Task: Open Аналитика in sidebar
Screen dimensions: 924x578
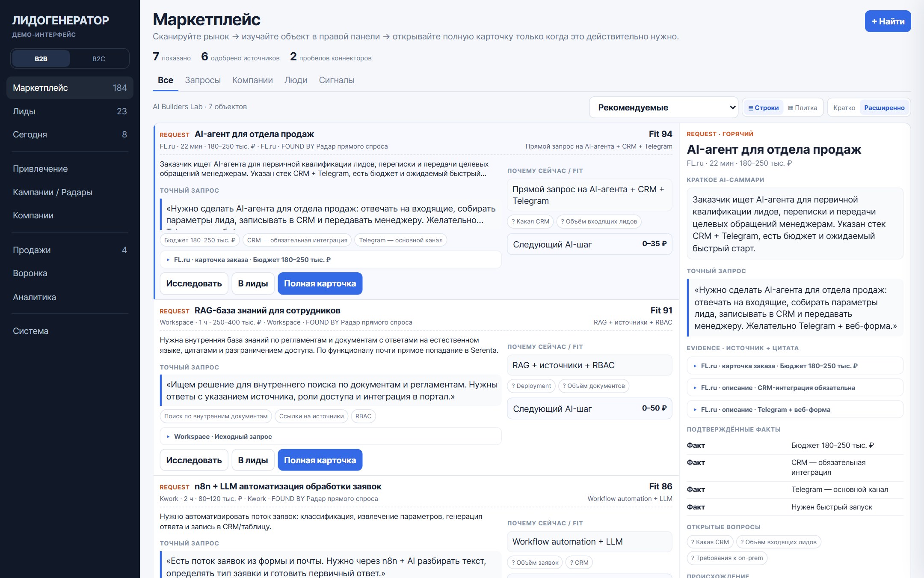Action: coord(70,297)
